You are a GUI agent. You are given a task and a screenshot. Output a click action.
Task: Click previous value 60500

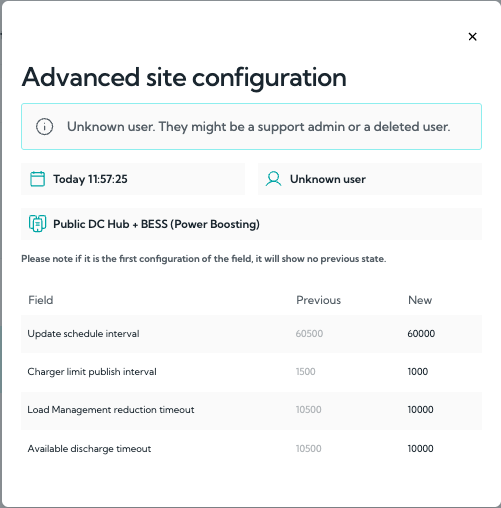[x=309, y=334]
